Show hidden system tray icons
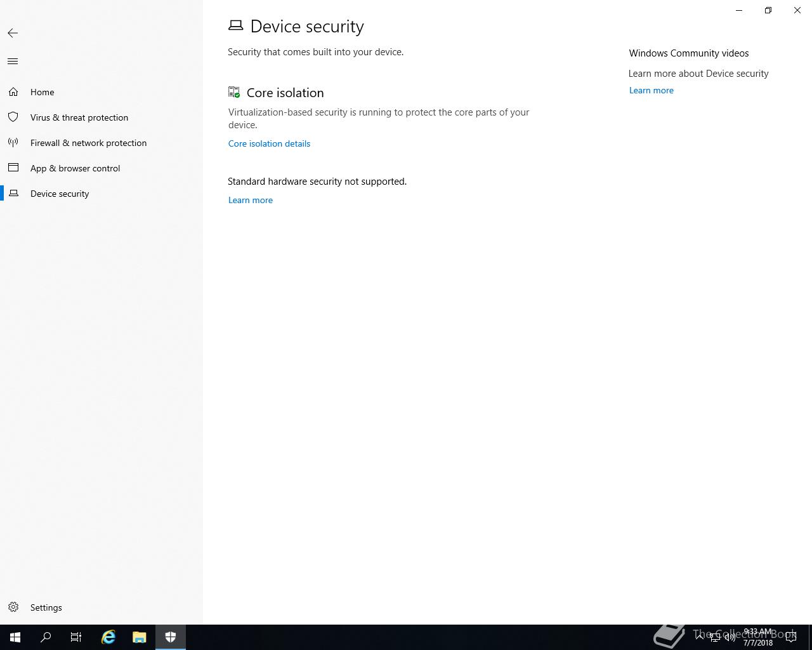Screen dimensions: 812x650 point(700,637)
